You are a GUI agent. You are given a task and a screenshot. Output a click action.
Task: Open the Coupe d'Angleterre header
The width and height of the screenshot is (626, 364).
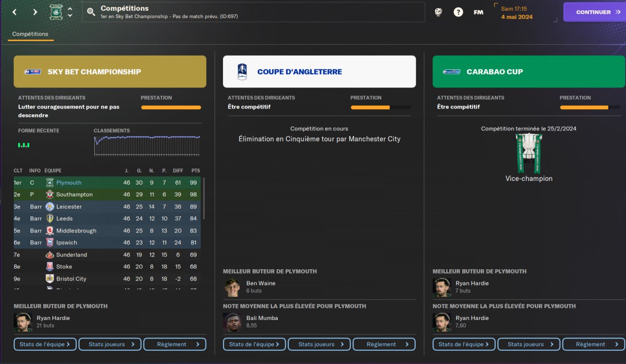(x=319, y=72)
